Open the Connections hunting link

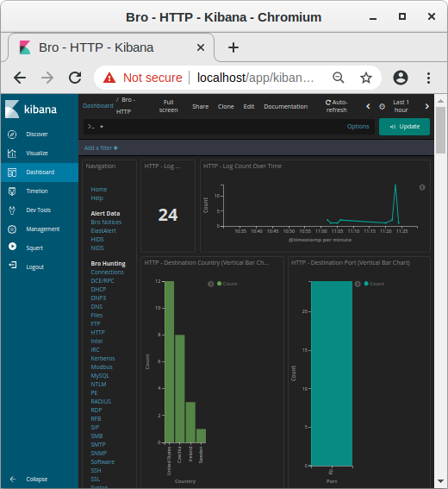point(107,273)
